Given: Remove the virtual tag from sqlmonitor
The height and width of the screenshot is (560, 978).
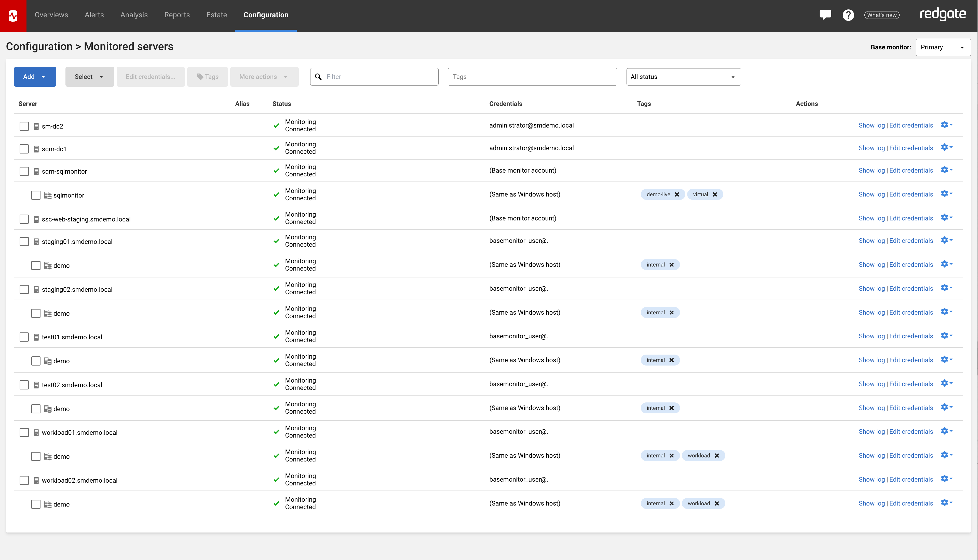Looking at the screenshot, I should [x=715, y=195].
